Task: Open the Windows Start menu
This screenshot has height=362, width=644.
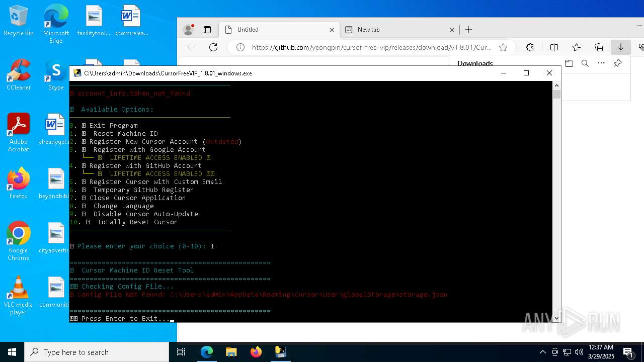Action: [12, 352]
